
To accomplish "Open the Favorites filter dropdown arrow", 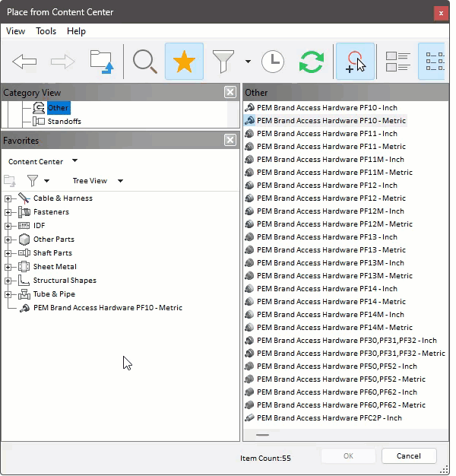I will [x=46, y=181].
